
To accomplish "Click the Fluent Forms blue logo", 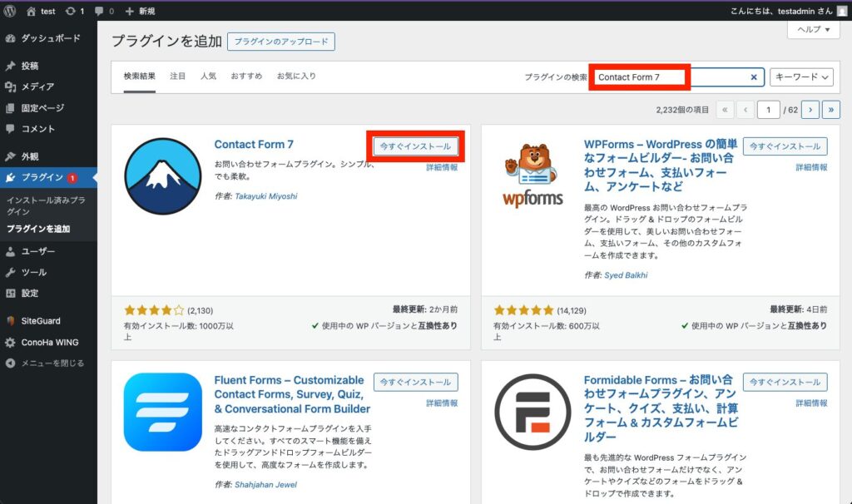I will click(163, 412).
